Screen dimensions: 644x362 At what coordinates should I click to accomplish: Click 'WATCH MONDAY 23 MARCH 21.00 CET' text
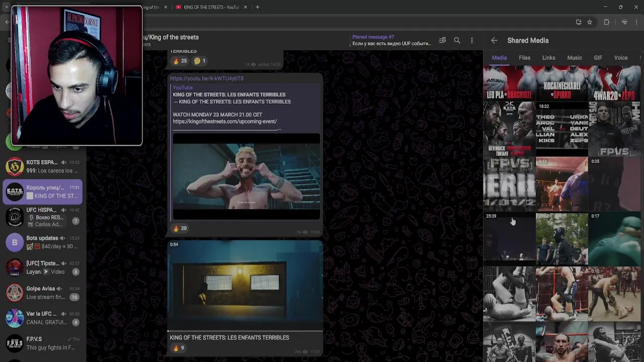(x=217, y=115)
